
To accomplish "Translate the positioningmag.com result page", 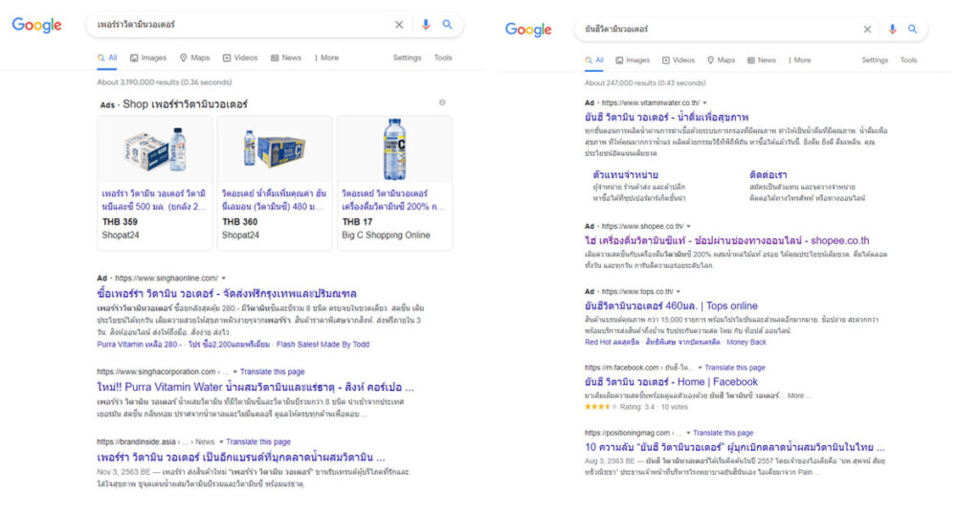I will click(x=724, y=433).
